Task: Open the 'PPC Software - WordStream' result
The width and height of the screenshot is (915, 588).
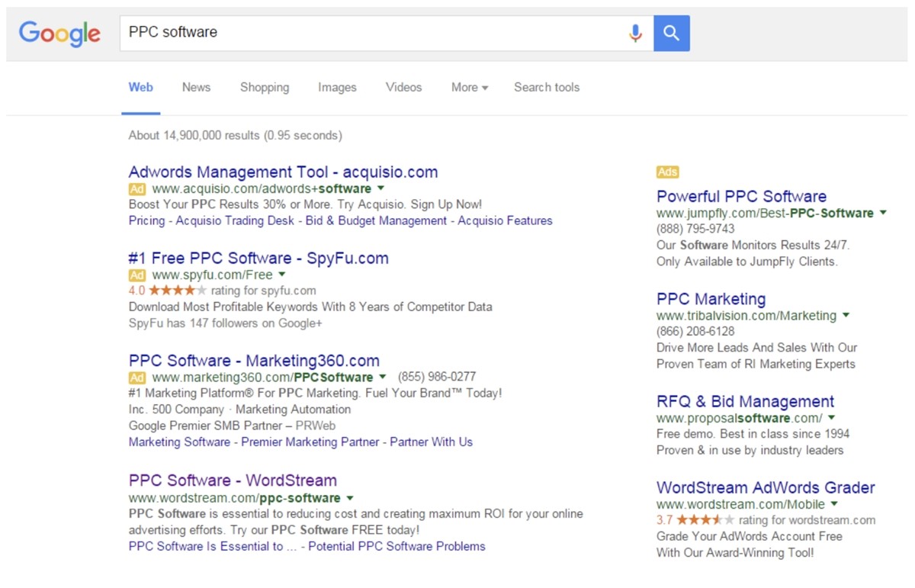Action: point(233,480)
